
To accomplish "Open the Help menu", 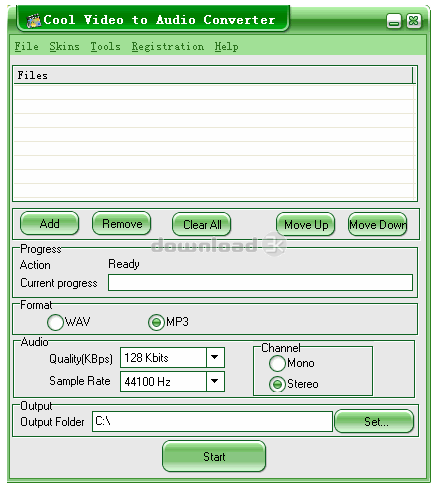I will 226,47.
